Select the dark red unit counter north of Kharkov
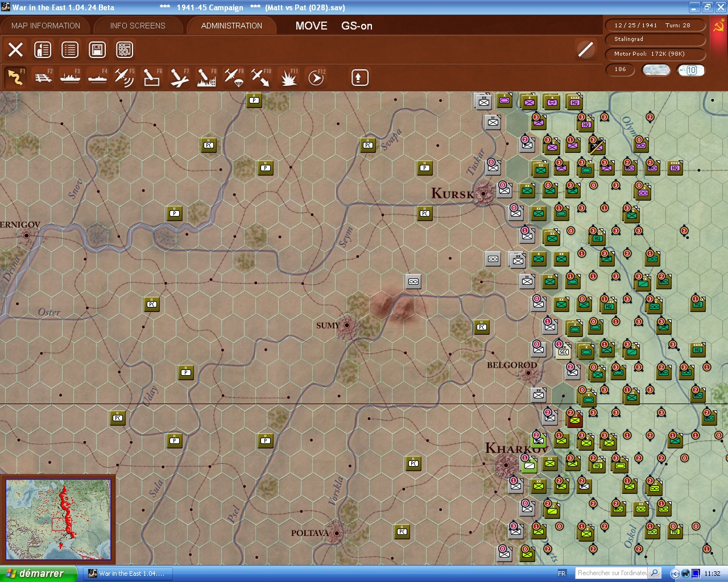728x582 pixels. (574, 418)
